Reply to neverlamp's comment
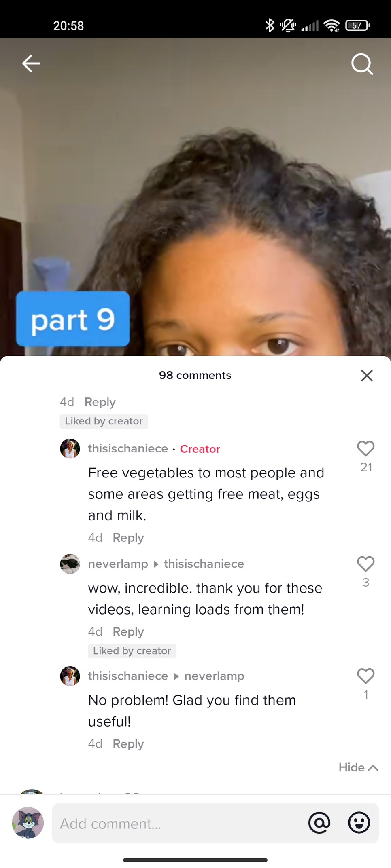Viewport: 391px width, 868px height. tap(128, 631)
